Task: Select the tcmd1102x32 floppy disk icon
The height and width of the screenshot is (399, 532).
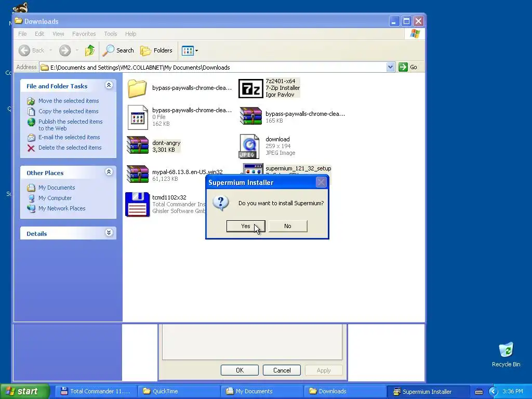Action: click(x=137, y=204)
